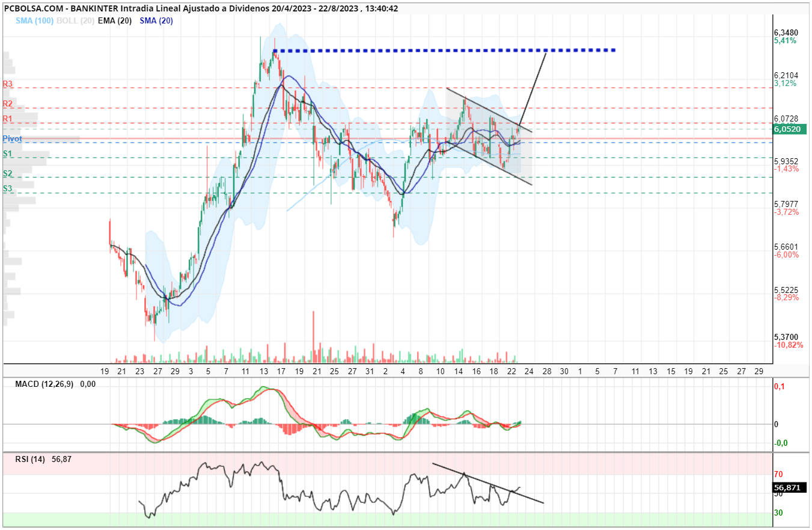The width and height of the screenshot is (812, 530).
Task: Click the R1 resistance level label
Action: (8, 119)
